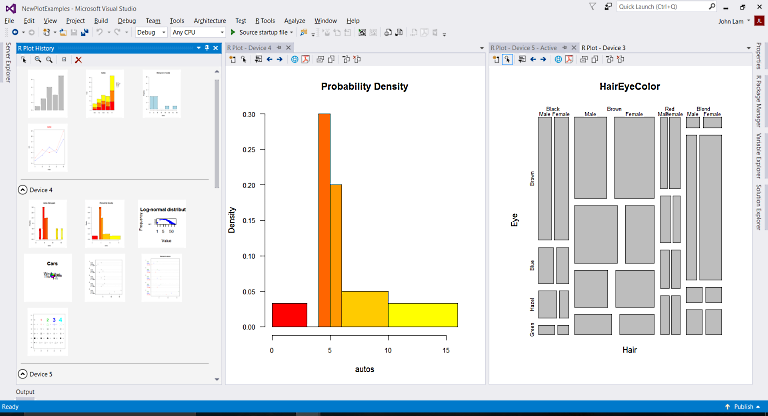Viewport: 768px width, 416px height.
Task: Select the Log-normal distribution plot thumbnail
Action: pos(162,223)
